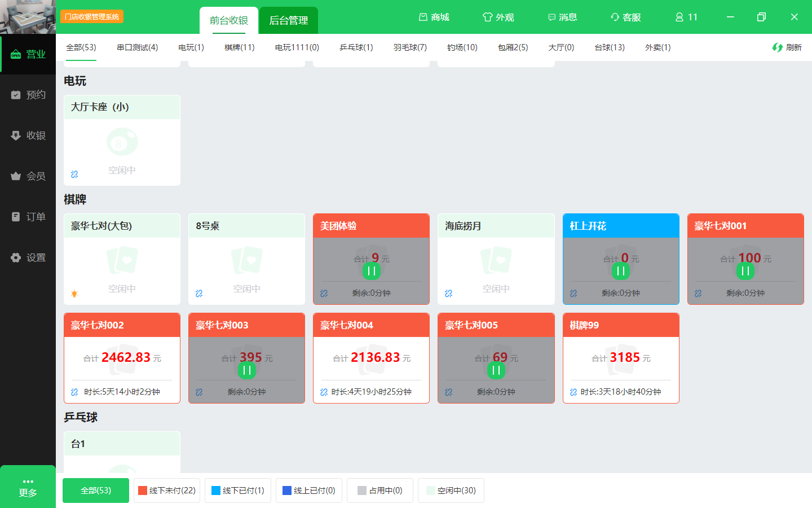Open the 会员 members section
The height and width of the screenshot is (508, 812).
pos(28,176)
